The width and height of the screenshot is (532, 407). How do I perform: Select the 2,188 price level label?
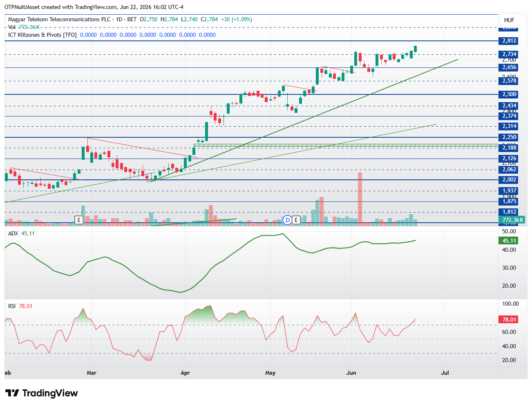coord(509,148)
